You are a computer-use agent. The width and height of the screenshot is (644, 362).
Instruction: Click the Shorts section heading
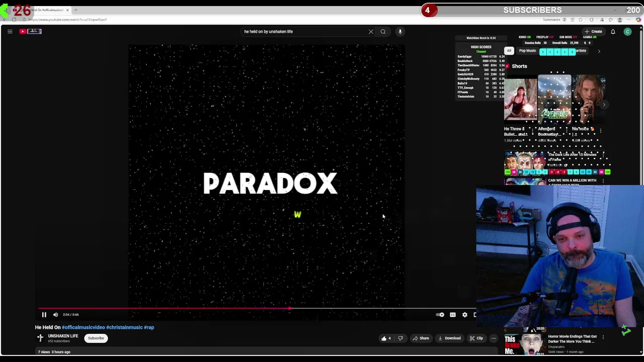pyautogui.click(x=519, y=66)
